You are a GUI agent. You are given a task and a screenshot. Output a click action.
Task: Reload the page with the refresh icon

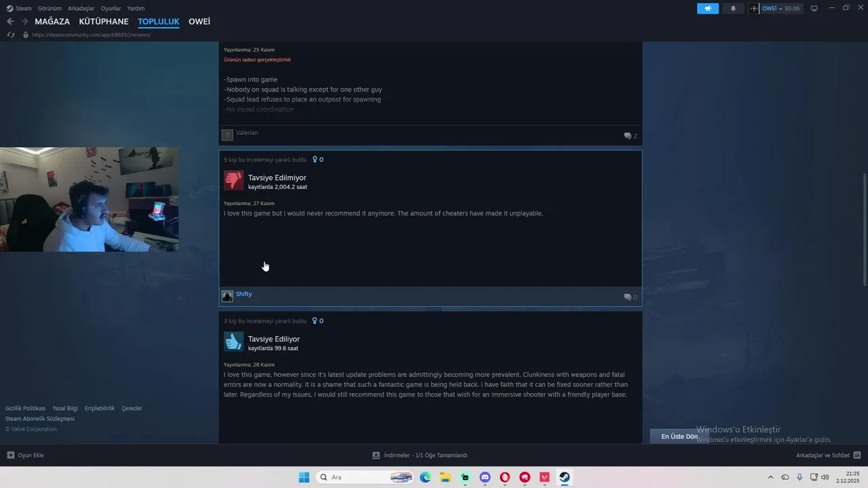click(x=11, y=35)
